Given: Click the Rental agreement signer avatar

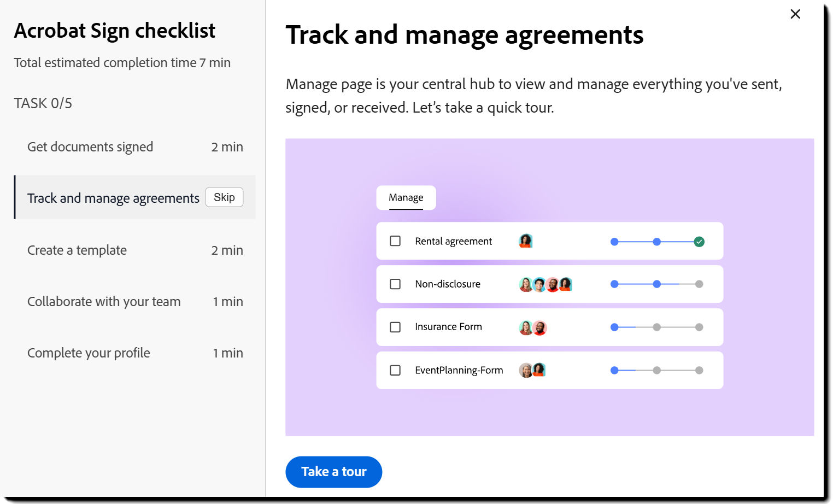Looking at the screenshot, I should pos(525,241).
